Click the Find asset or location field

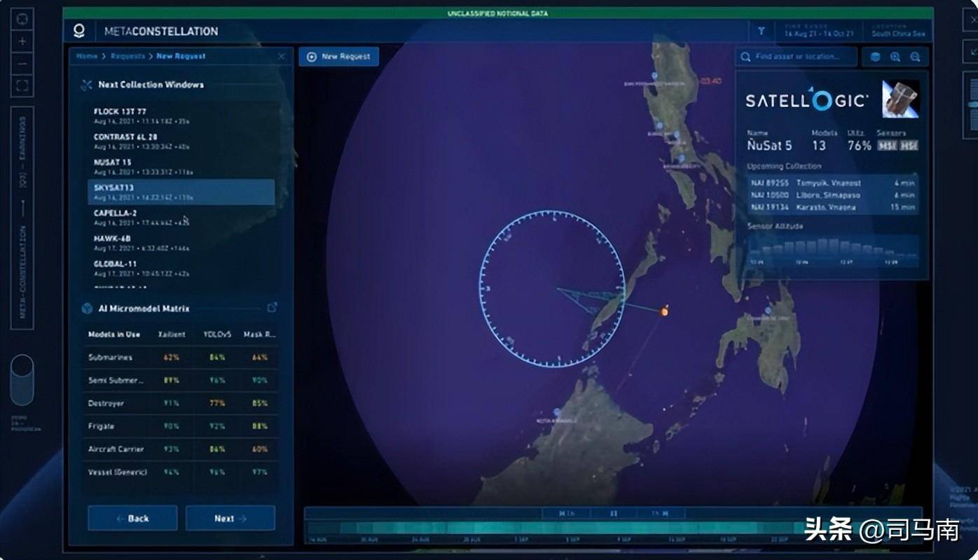797,57
